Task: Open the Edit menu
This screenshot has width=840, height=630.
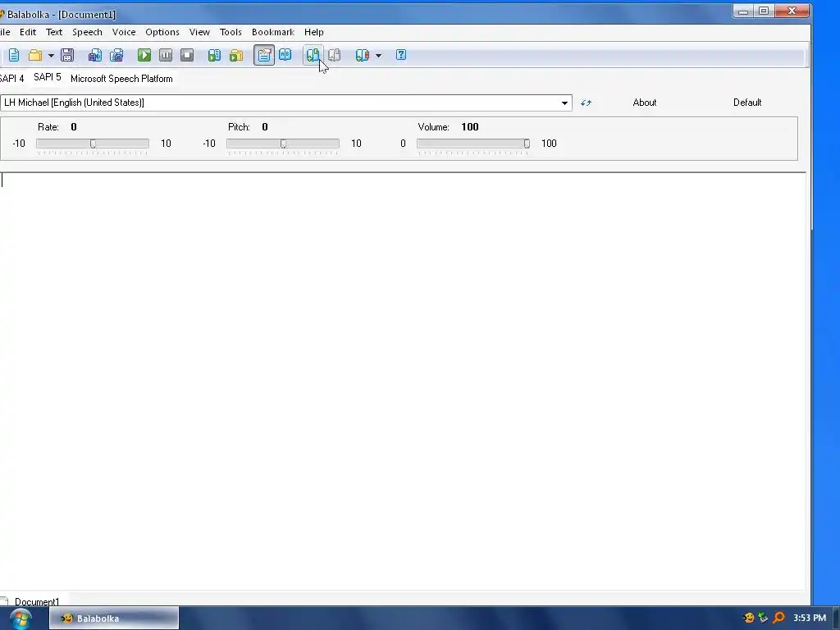Action: coord(28,32)
